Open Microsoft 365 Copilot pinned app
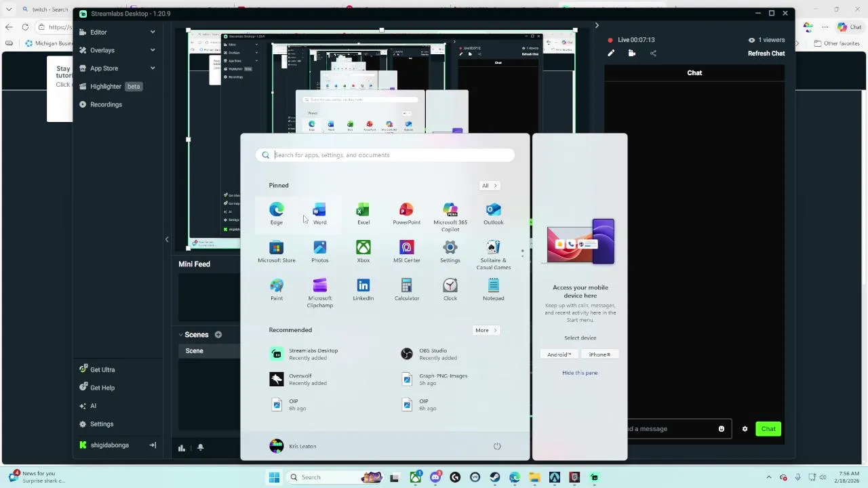 [x=450, y=216]
